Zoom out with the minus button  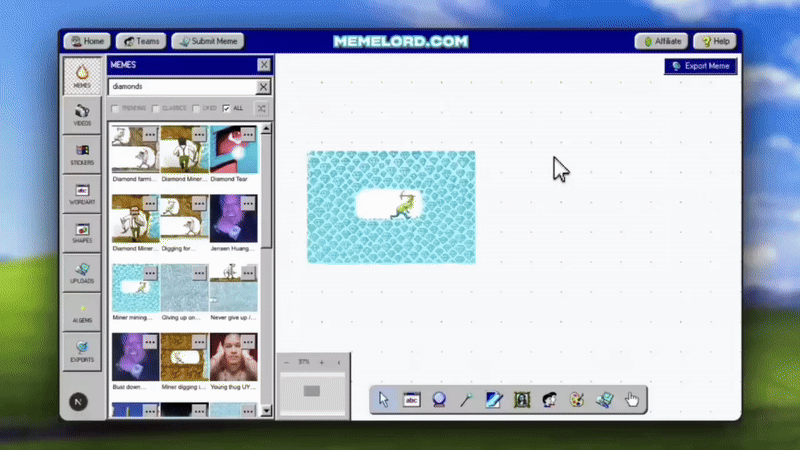[x=286, y=362]
